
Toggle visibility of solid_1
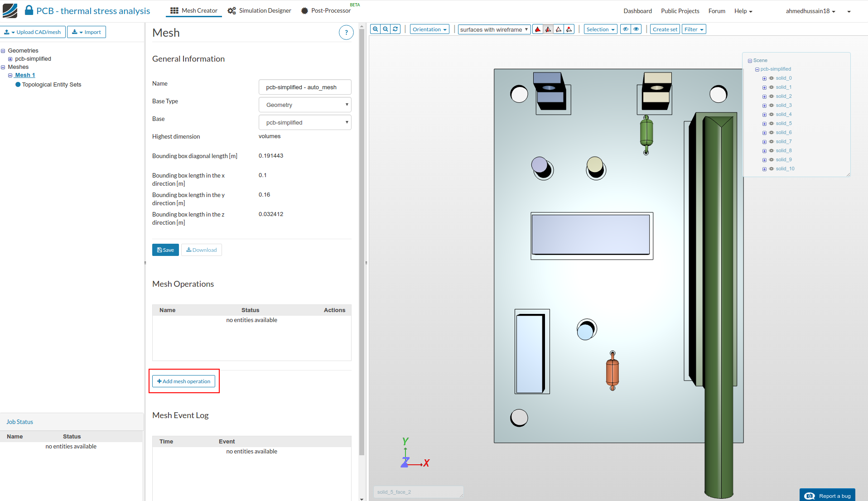click(771, 87)
